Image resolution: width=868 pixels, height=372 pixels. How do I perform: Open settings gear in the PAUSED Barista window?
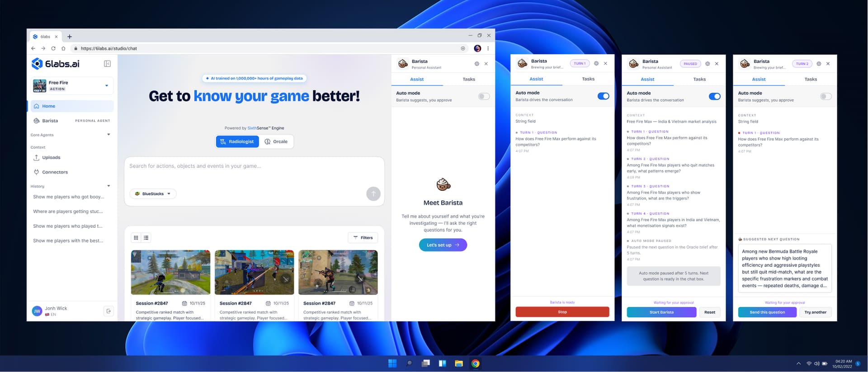[708, 64]
